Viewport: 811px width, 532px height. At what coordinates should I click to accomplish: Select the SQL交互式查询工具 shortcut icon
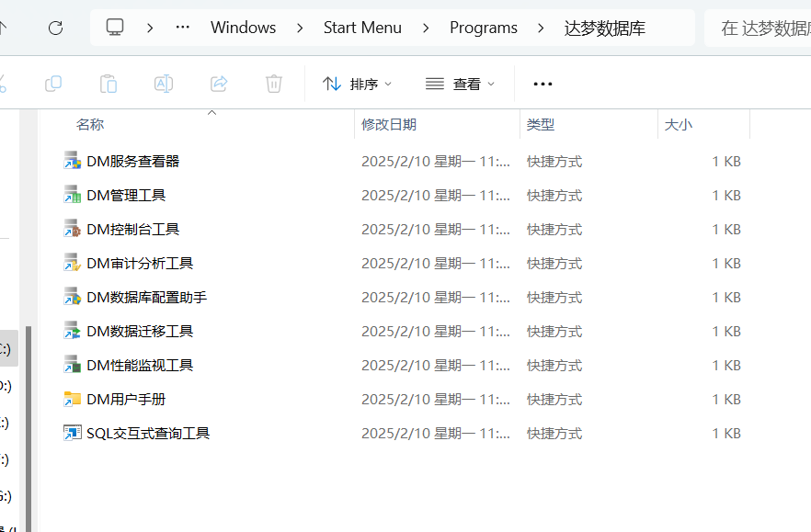(73, 434)
